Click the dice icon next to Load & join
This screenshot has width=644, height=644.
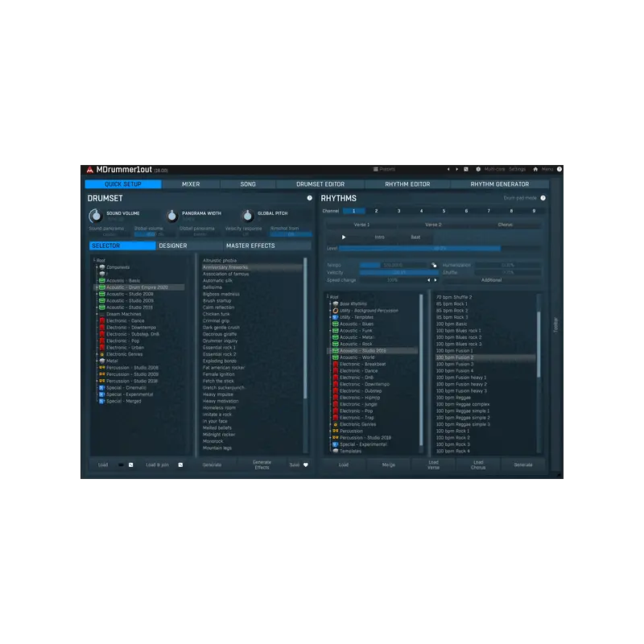[180, 465]
